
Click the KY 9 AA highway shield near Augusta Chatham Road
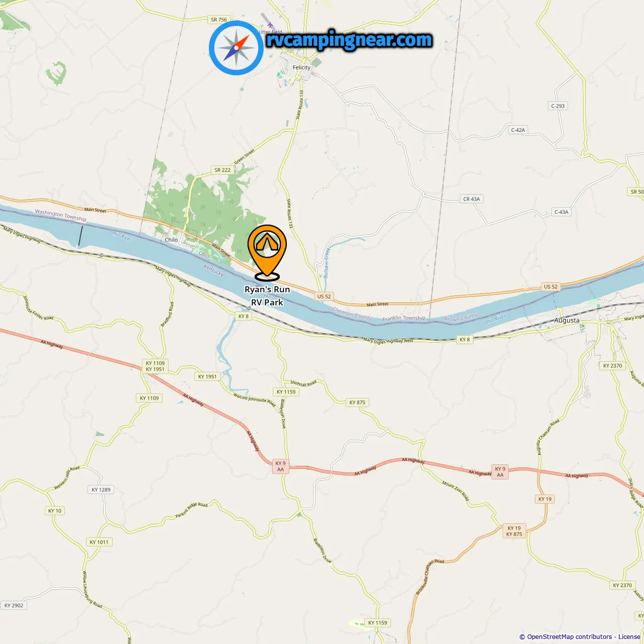[x=500, y=471]
